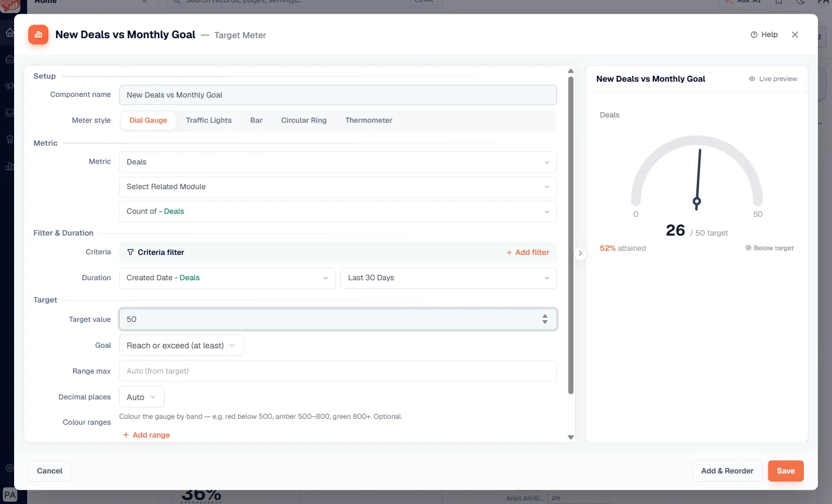This screenshot has width=832, height=504.
Task: Click the Target value field
Action: tap(338, 320)
